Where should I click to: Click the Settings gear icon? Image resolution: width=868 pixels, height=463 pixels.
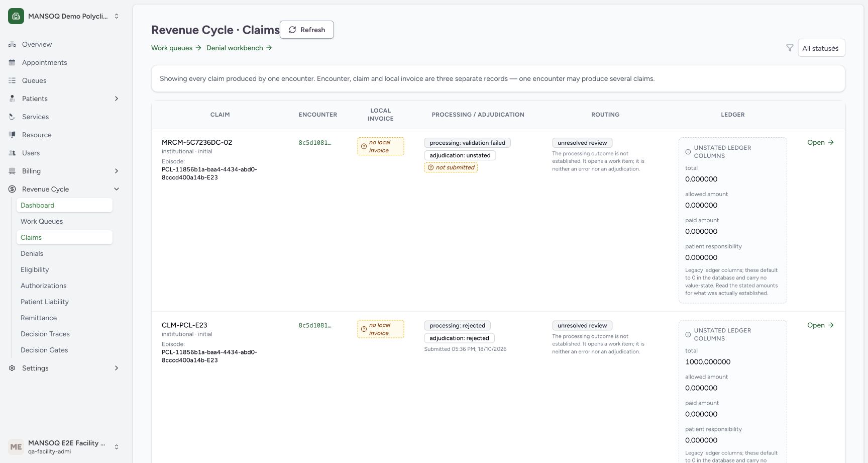tap(12, 368)
